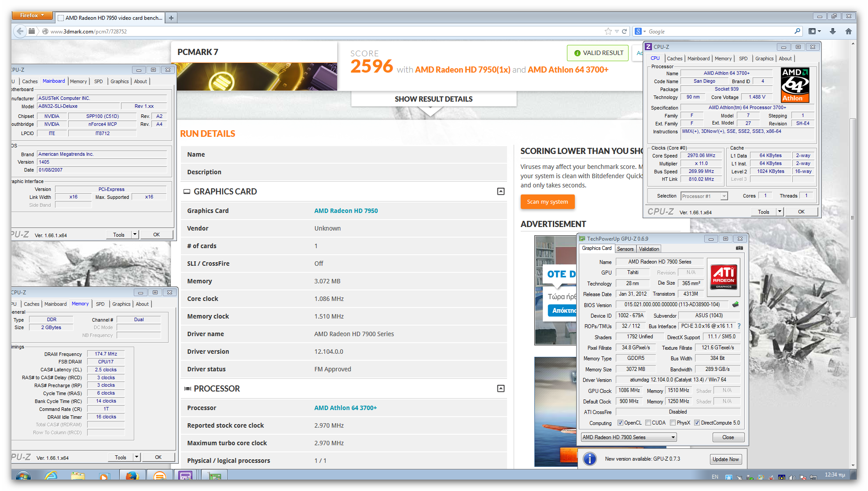Open AMD Athlon 64 3700+ processor link
The height and width of the screenshot is (491, 868).
pos(346,408)
